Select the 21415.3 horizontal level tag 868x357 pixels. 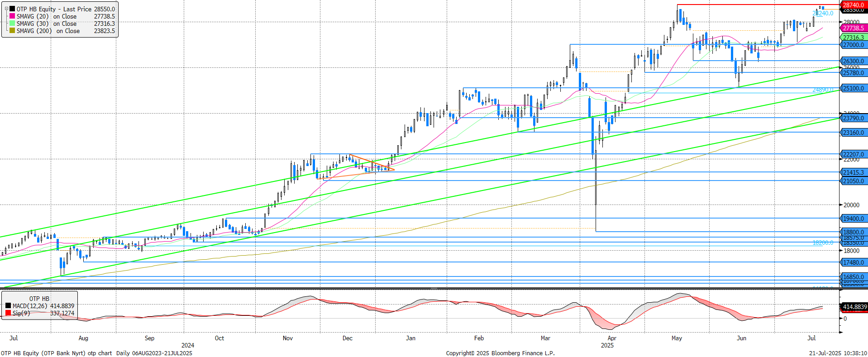tap(854, 172)
